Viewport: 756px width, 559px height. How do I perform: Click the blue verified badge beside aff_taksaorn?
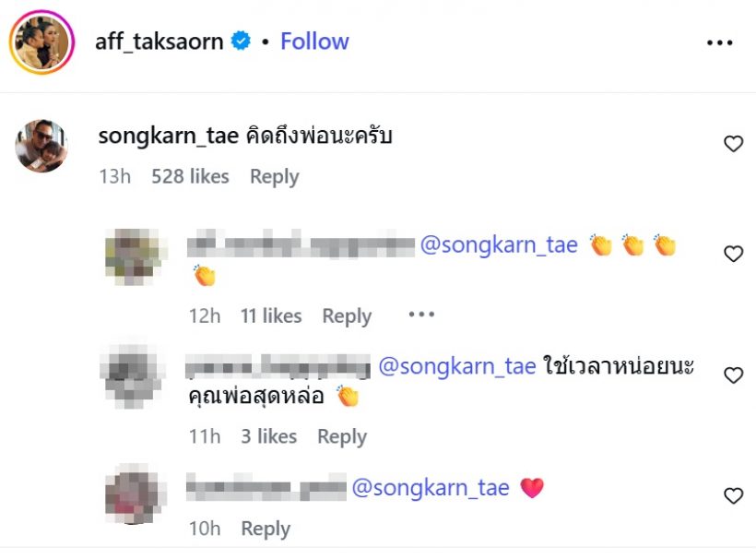(242, 41)
